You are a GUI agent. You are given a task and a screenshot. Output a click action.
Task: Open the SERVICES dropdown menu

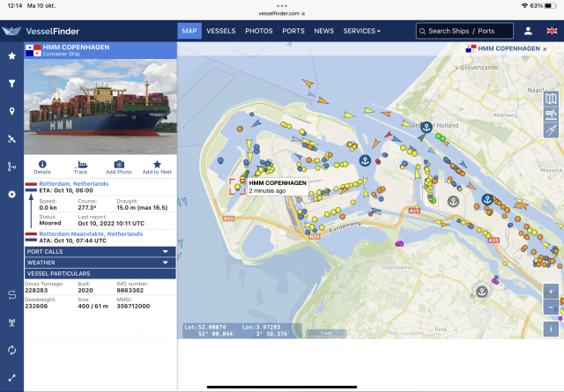point(361,31)
